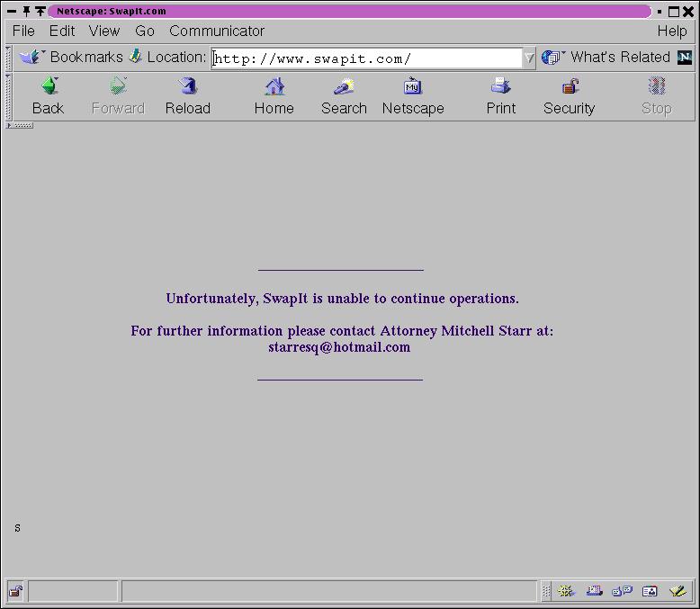Open the Go menu

click(x=145, y=31)
